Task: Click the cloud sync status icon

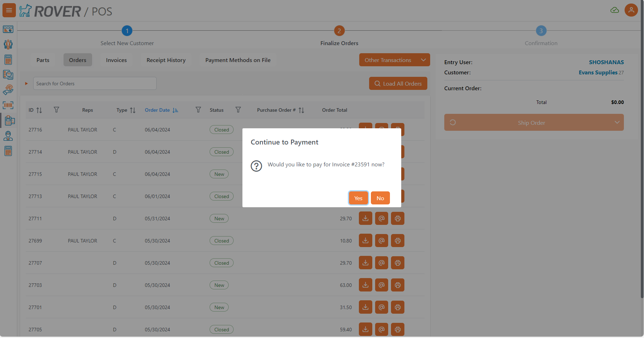Action: (615, 10)
